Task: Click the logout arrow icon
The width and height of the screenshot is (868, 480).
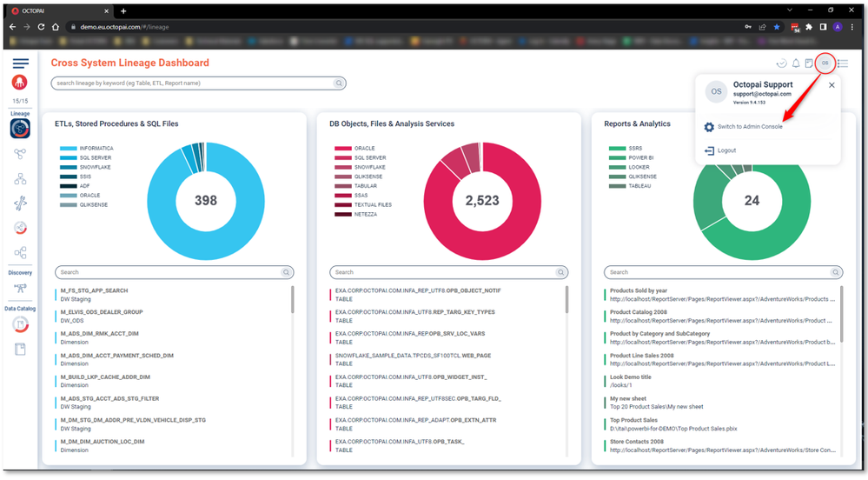Action: coord(709,150)
